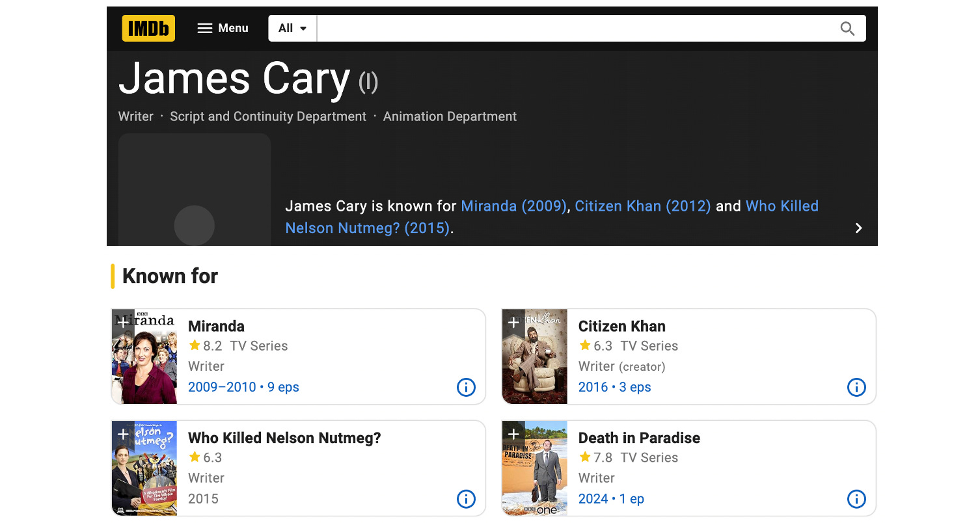Add Miranda to watchlist via plus ribbon
This screenshot has height=523, width=980.
coord(122,322)
